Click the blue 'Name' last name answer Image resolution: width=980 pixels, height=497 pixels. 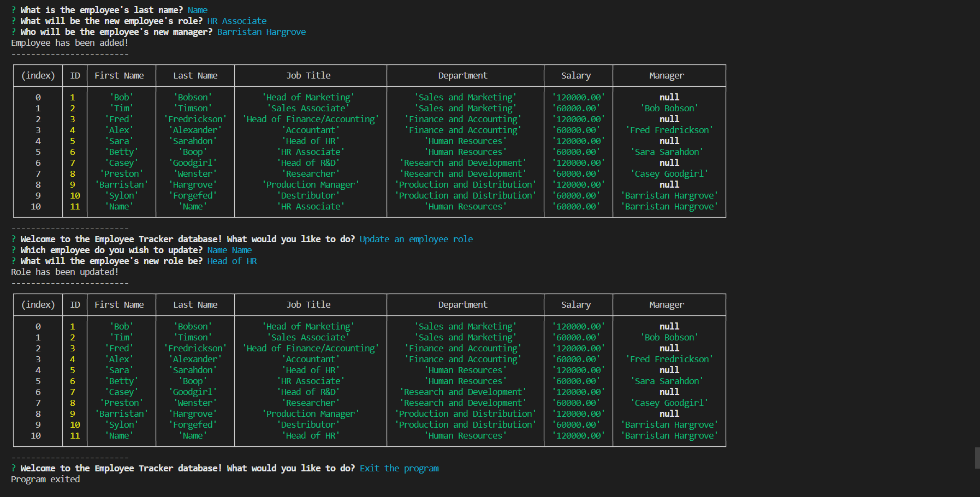(x=197, y=10)
